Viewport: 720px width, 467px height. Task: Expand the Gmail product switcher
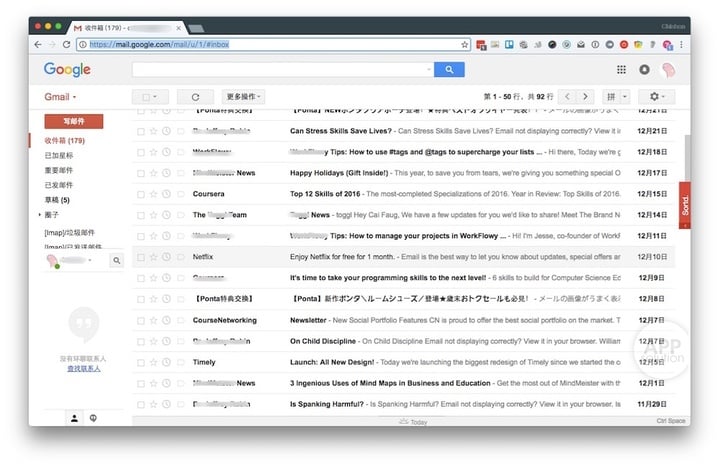point(60,97)
